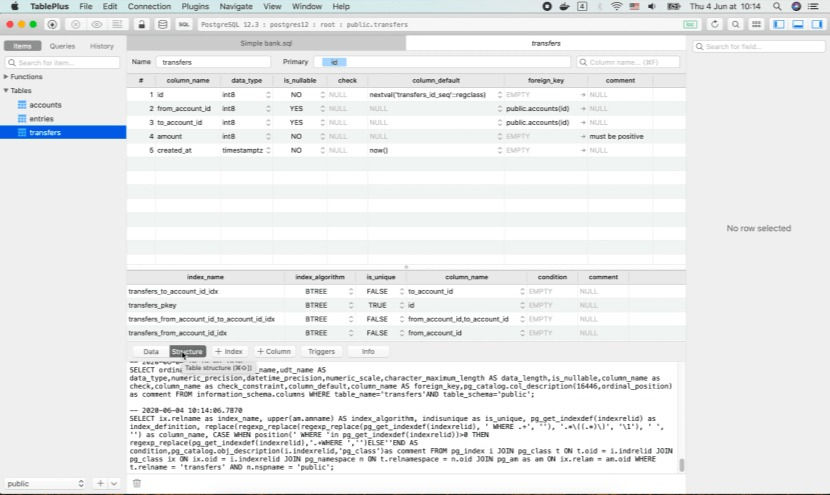
Task: Switch to the Queries sidebar tab
Action: coord(62,46)
